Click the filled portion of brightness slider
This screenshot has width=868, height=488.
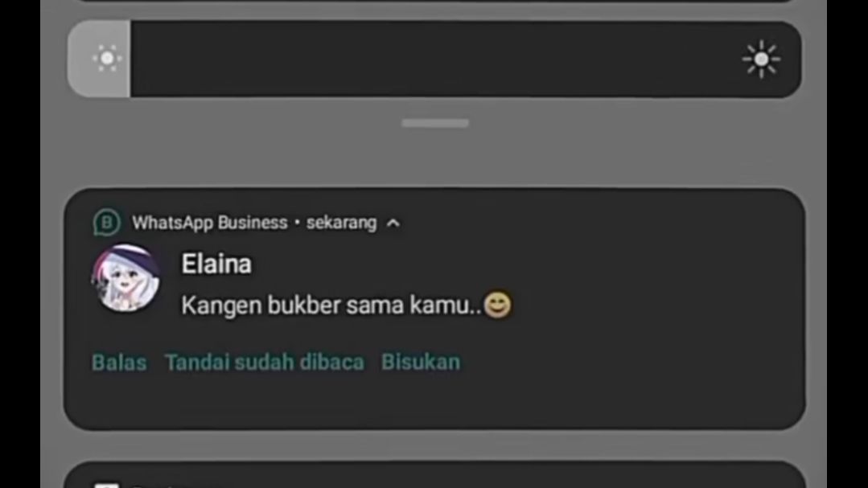(x=99, y=59)
